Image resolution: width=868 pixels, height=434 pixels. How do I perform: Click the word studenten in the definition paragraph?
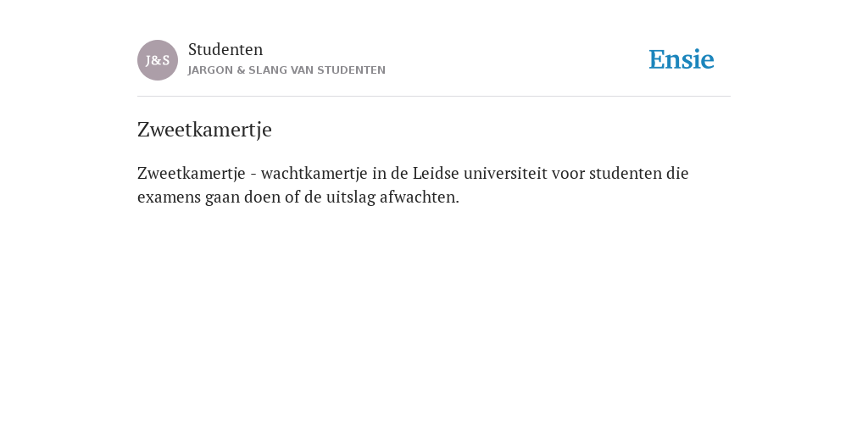pos(626,173)
